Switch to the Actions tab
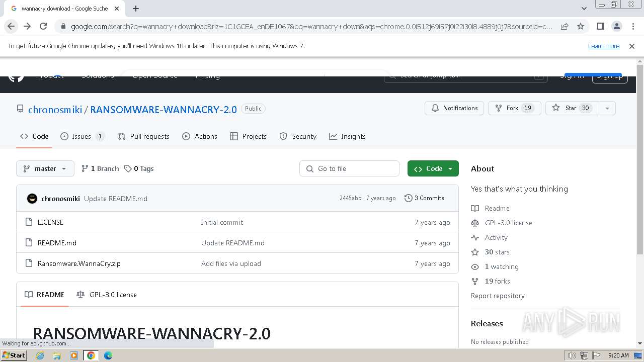This screenshot has height=362, width=644. pyautogui.click(x=200, y=136)
